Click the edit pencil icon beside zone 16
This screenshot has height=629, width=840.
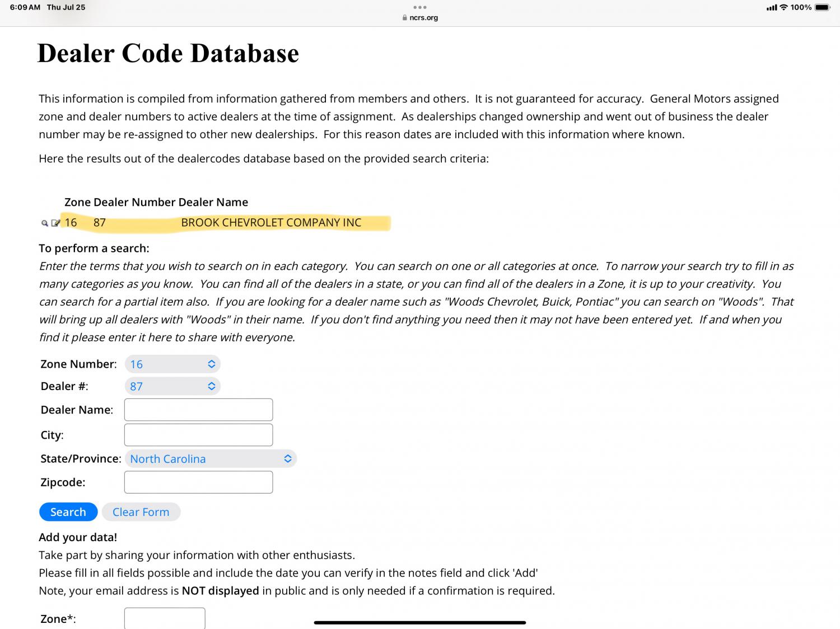click(x=55, y=223)
